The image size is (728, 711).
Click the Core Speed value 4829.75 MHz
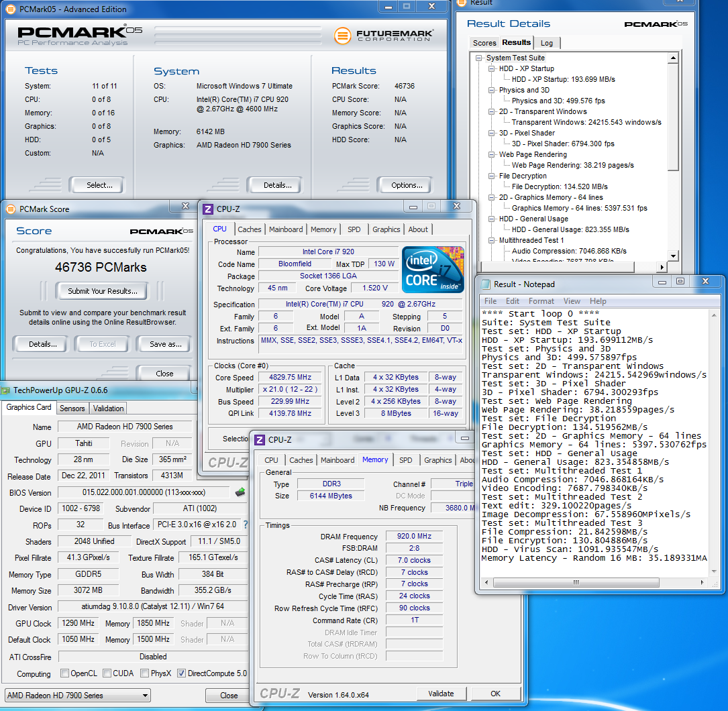tap(290, 378)
